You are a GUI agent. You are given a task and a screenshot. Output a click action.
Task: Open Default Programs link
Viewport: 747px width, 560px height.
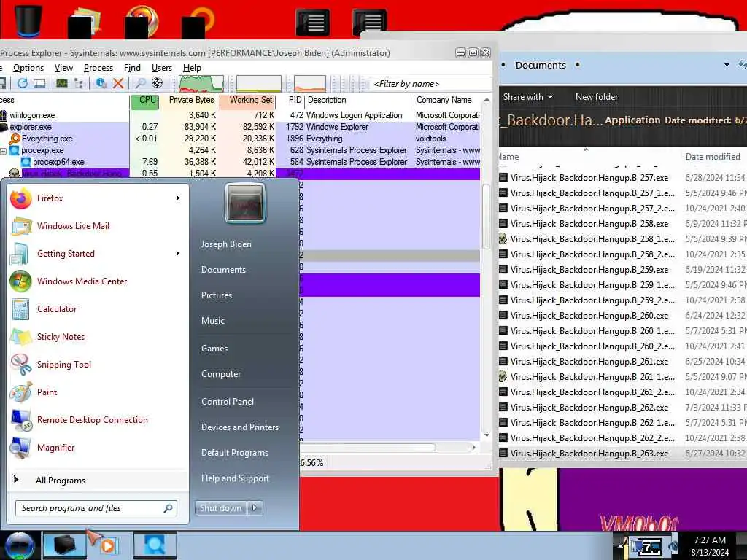235,453
